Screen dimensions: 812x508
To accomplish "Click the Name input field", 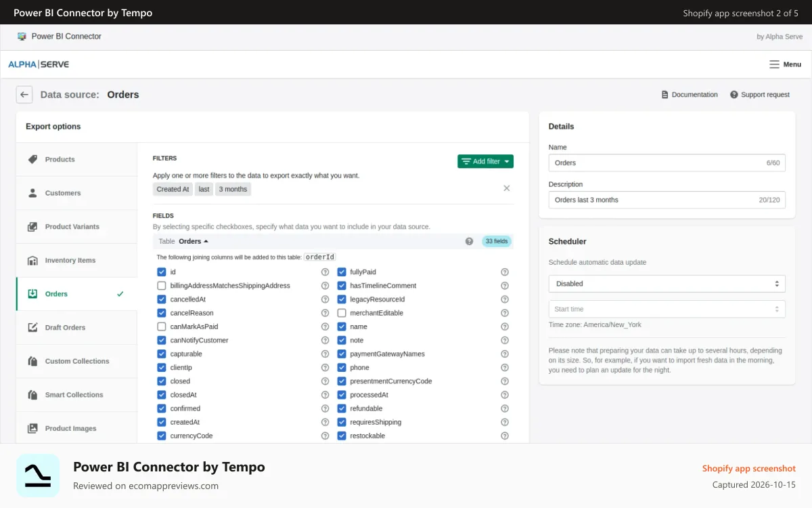I will (667, 163).
